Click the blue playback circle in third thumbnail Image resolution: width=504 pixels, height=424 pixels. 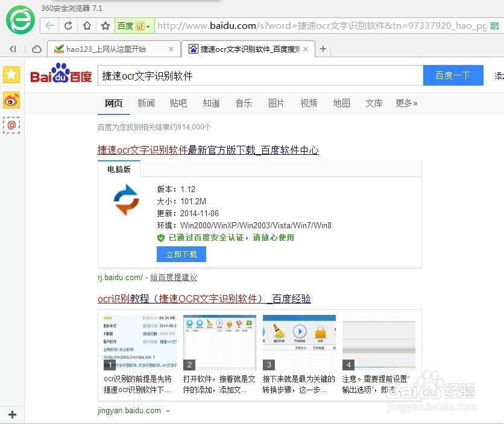(299, 332)
